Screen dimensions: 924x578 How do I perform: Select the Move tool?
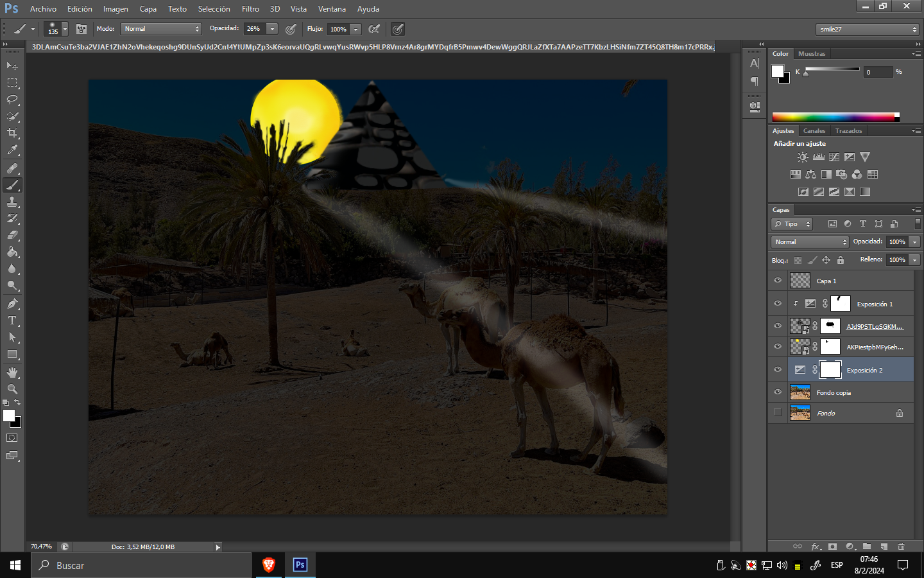[x=12, y=66]
